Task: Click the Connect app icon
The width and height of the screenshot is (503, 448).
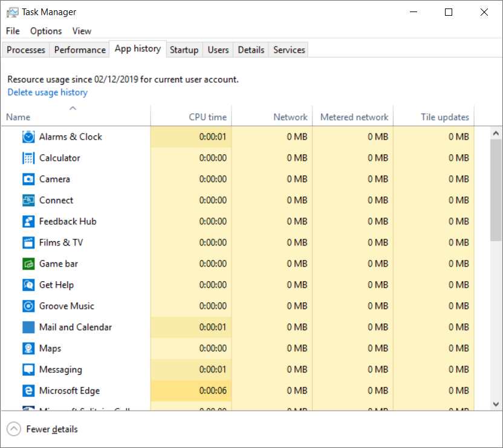Action: tap(28, 200)
